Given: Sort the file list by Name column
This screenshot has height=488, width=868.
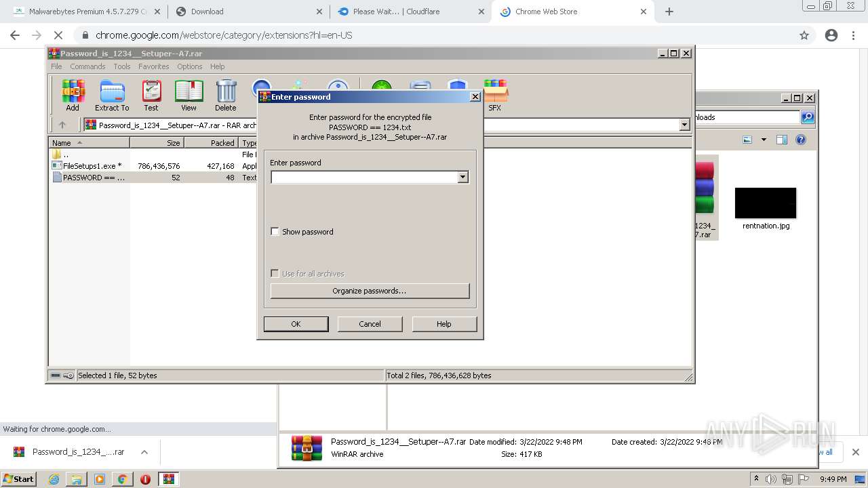Looking at the screenshot, I should [89, 143].
